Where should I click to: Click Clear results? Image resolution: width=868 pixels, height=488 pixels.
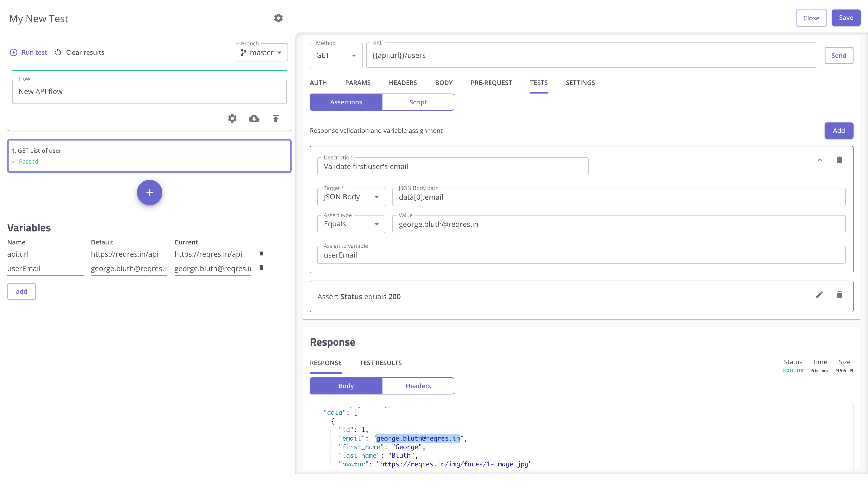coord(85,52)
